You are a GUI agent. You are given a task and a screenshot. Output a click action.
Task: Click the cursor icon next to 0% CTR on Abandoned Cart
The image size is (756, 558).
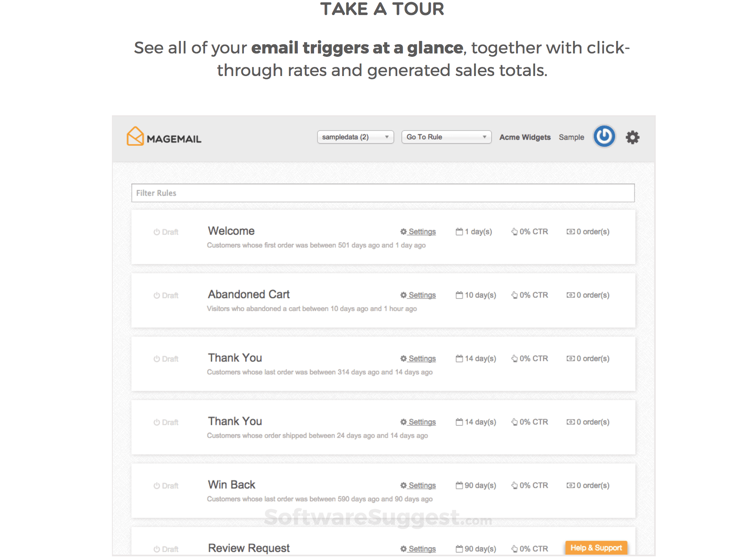514,294
